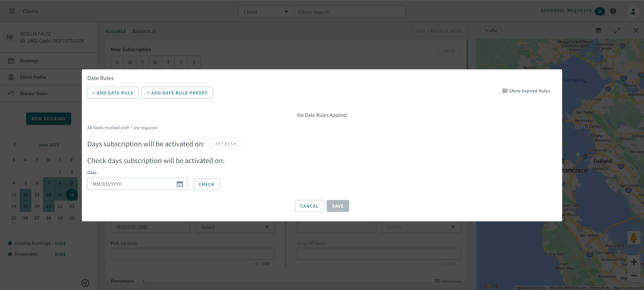The height and width of the screenshot is (290, 644).
Task: Select June 19 in mini calendar
Action: (x=25, y=206)
